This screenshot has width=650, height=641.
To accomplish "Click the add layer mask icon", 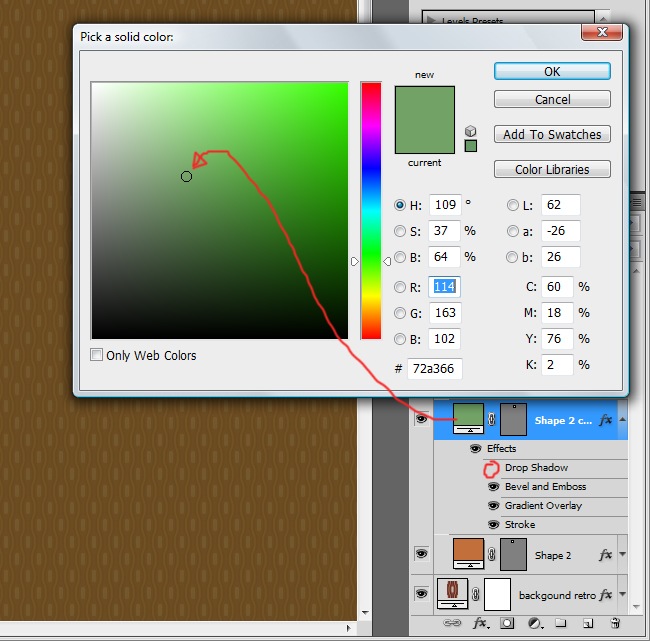I will (507, 623).
